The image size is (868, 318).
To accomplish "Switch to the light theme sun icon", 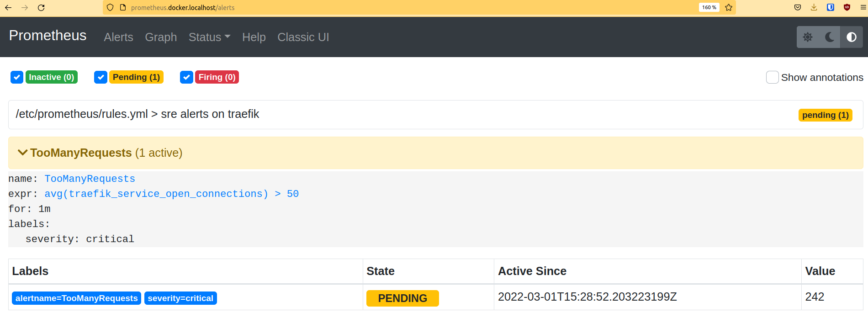I will (808, 37).
